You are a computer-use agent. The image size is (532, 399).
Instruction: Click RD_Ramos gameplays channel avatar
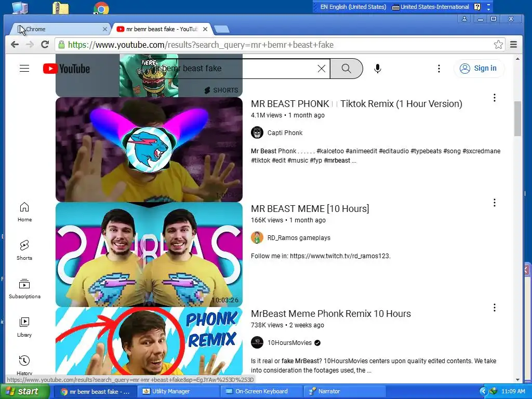tap(257, 237)
